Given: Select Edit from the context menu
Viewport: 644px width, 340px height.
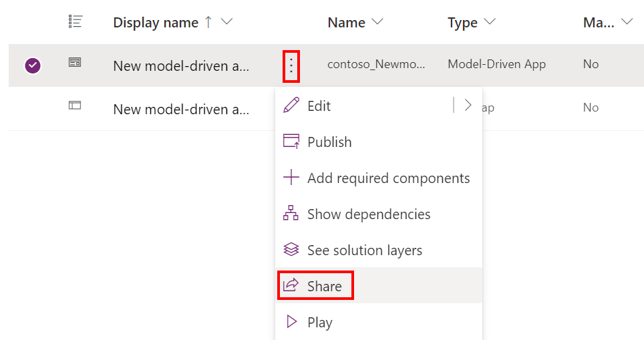Looking at the screenshot, I should click(x=378, y=106).
